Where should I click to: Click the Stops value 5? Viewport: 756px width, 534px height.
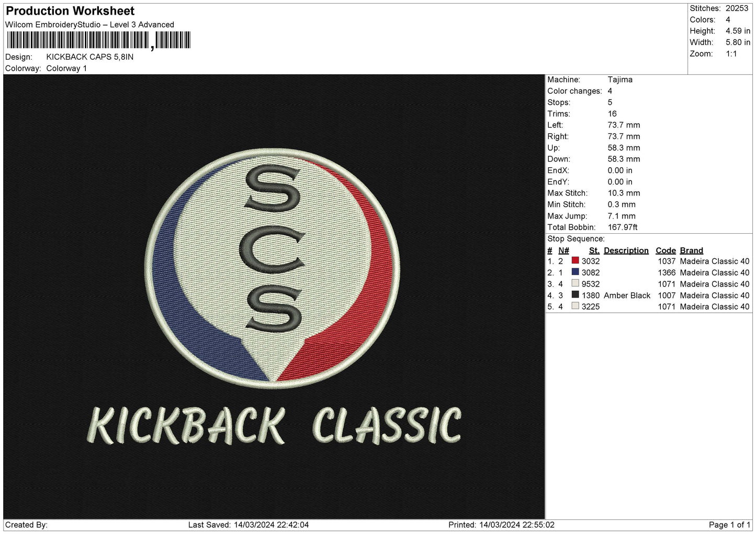point(610,103)
